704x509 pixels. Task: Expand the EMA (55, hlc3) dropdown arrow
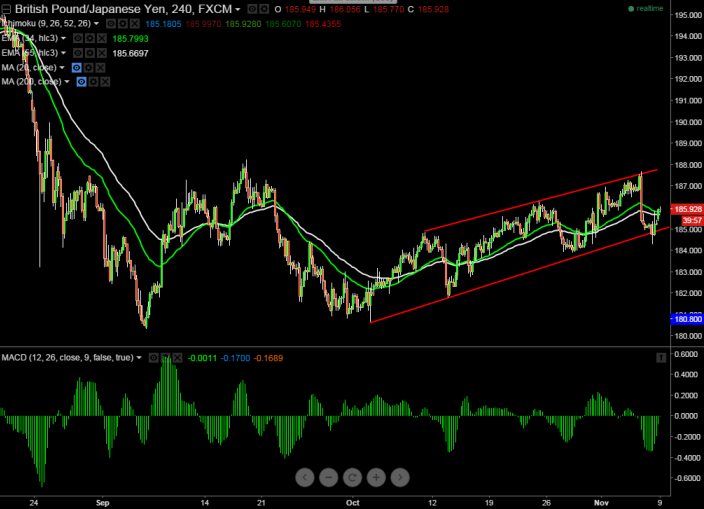(x=63, y=53)
